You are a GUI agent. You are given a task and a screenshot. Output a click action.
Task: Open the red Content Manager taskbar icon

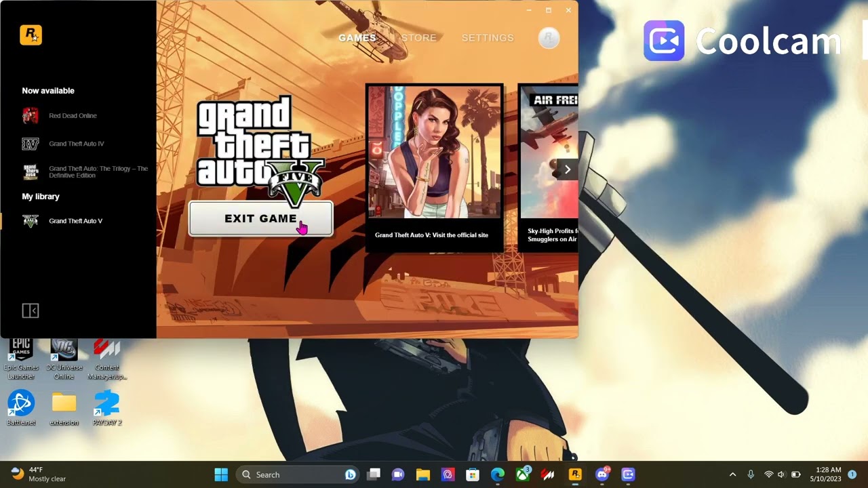coord(547,474)
